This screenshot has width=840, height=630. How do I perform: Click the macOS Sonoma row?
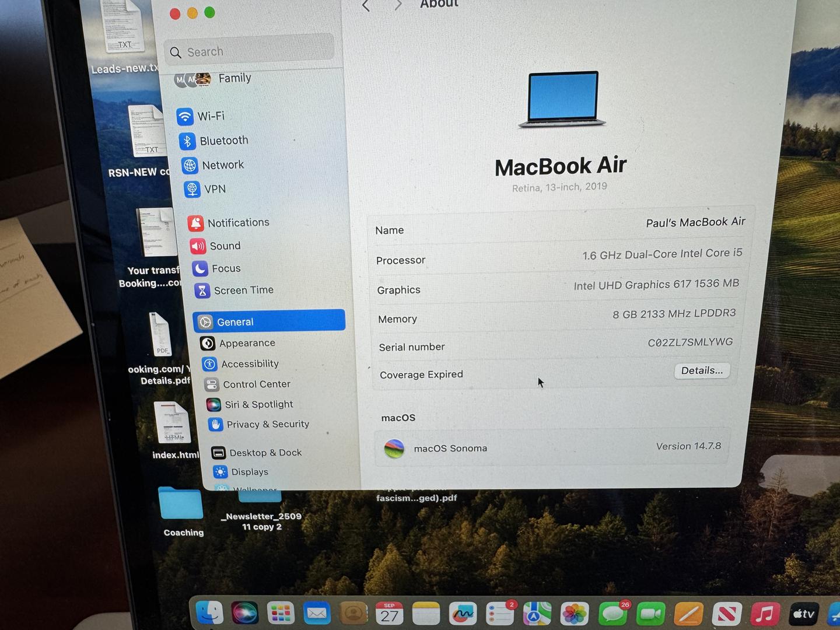click(x=552, y=447)
